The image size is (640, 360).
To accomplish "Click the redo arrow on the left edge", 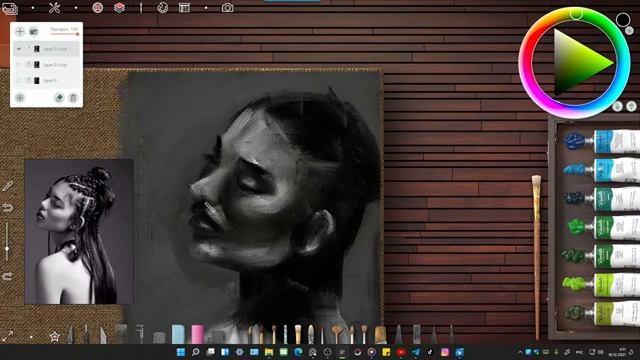I will click(7, 276).
